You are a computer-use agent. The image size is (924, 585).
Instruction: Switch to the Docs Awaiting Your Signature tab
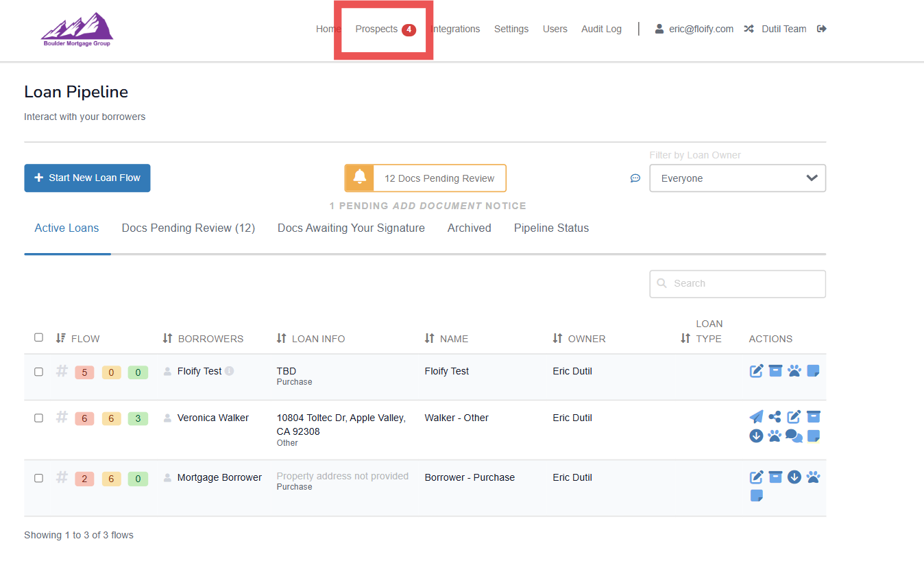[351, 228]
